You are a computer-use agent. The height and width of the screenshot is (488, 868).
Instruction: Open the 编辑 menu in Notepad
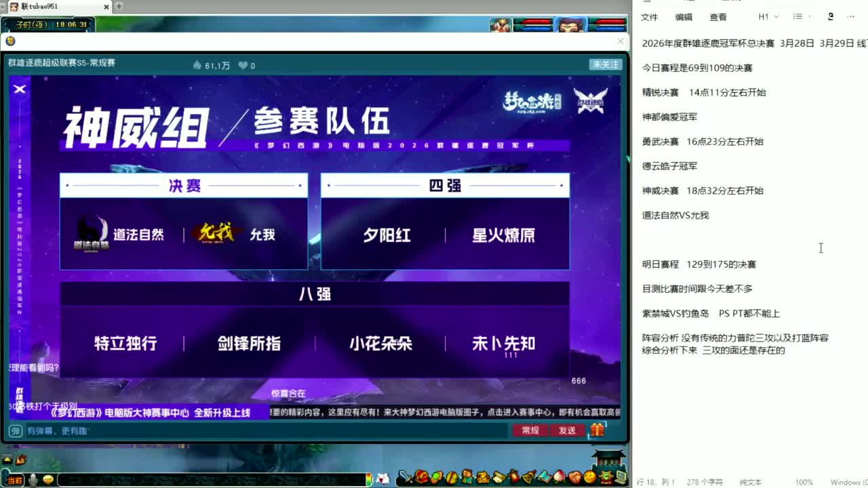[x=684, y=17]
